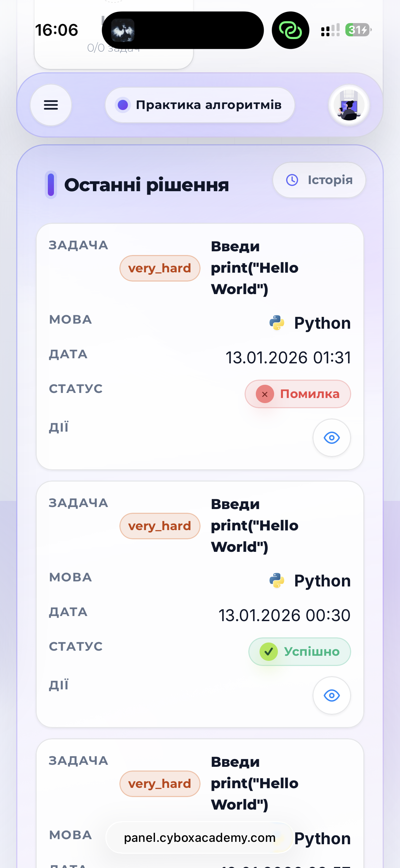Select the Практика алгоритмів section title
Screen dimensions: 400x868
point(208,105)
